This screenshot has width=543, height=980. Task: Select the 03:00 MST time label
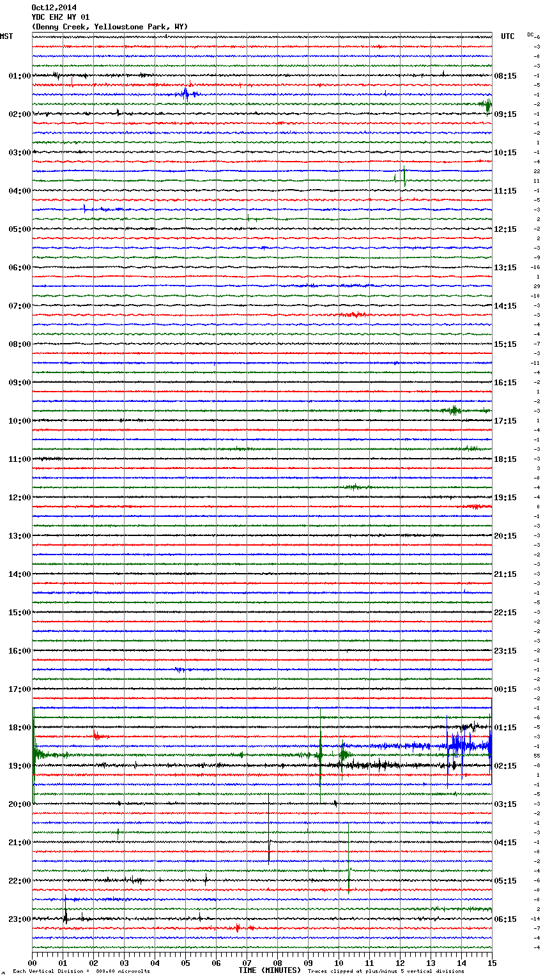[x=20, y=153]
